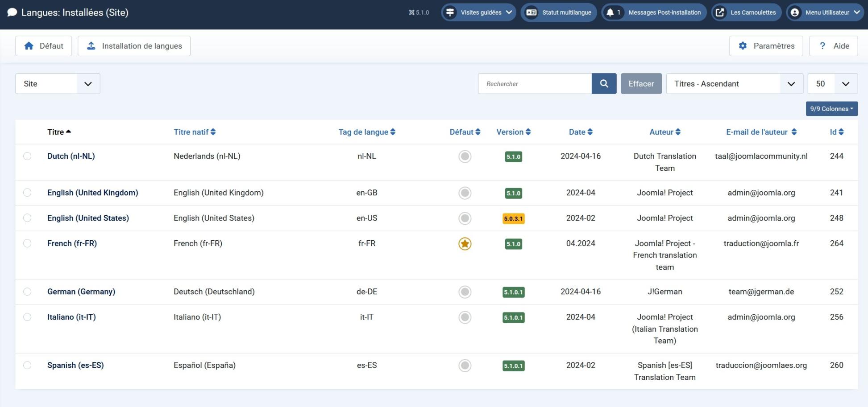The width and height of the screenshot is (868, 407).
Task: Sort by Titre natif column header
Action: click(x=195, y=132)
